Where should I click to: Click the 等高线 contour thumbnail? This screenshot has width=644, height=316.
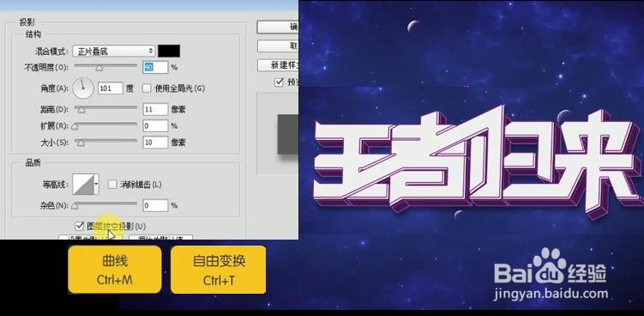[x=83, y=184]
